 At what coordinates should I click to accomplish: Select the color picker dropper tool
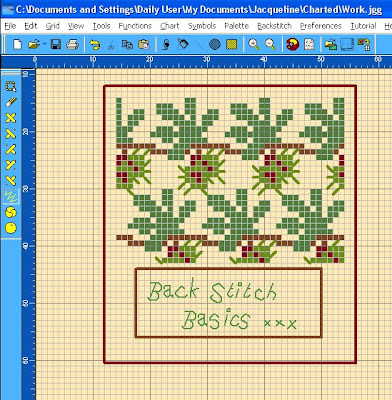165,44
